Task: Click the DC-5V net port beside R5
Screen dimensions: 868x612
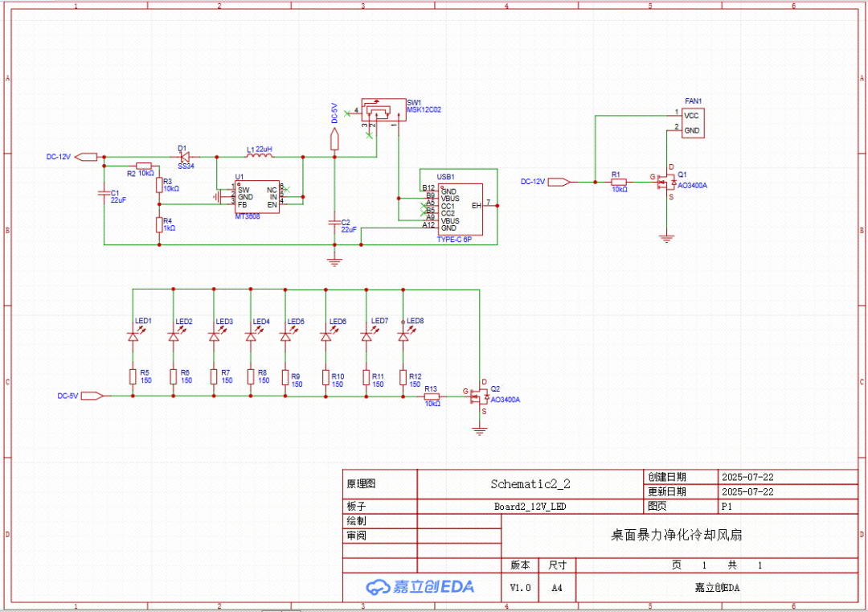Action: 92,396
